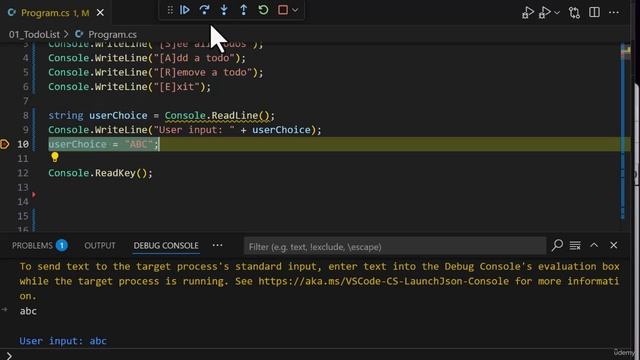Click line number 12 in the gutter
Screen dimensions: 640x360
[x=23, y=173]
